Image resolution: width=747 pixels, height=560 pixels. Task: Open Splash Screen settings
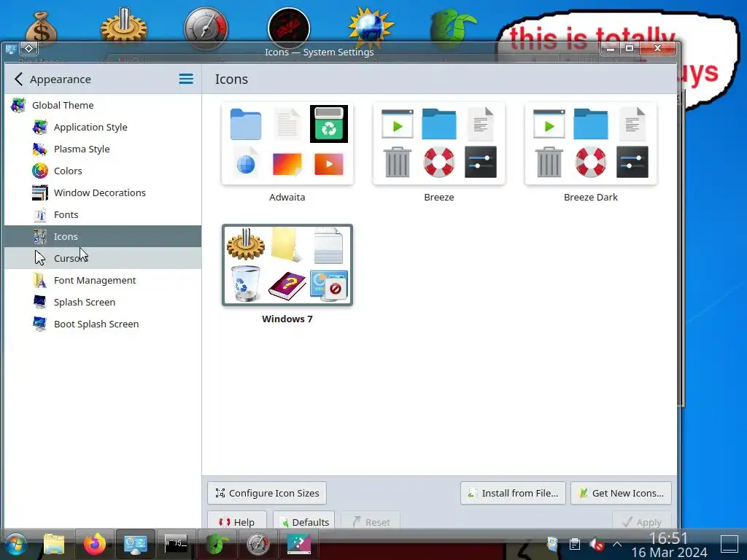103,303
